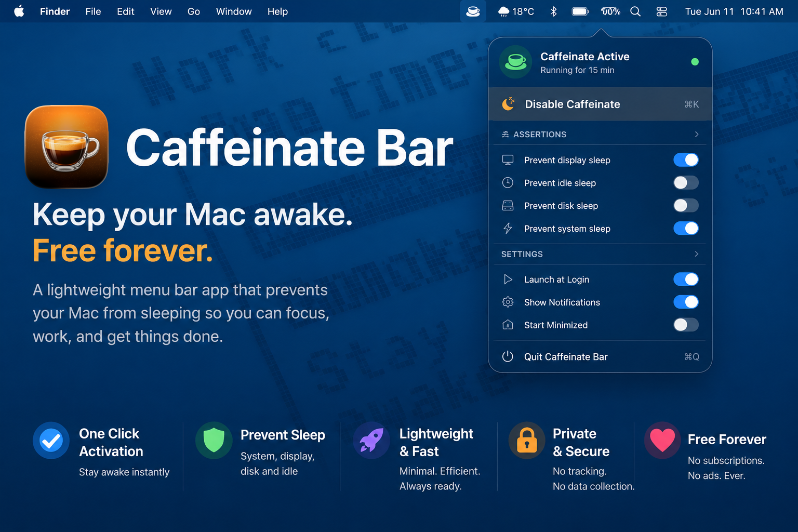Click the clock icon for Prevent idle sleep
Image resolution: width=798 pixels, height=532 pixels.
[508, 183]
